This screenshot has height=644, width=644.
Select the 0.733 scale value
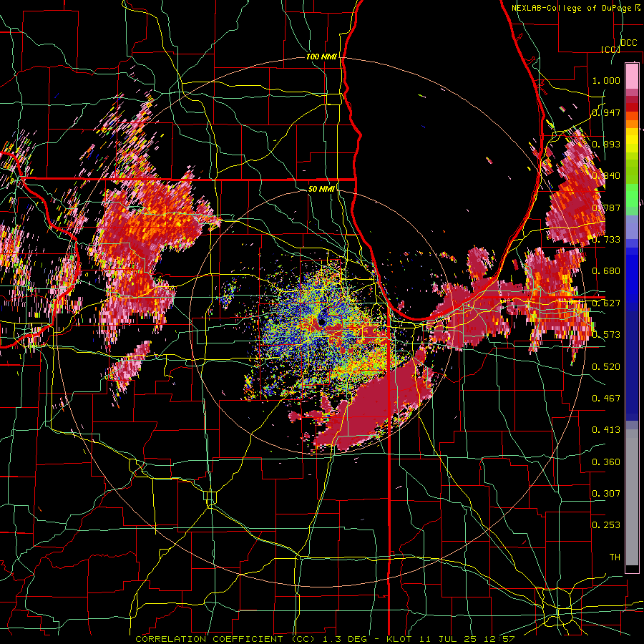(606, 240)
